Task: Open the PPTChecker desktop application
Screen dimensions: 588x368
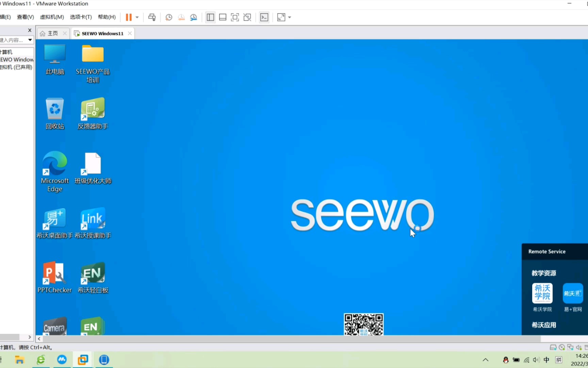Action: [x=54, y=276]
